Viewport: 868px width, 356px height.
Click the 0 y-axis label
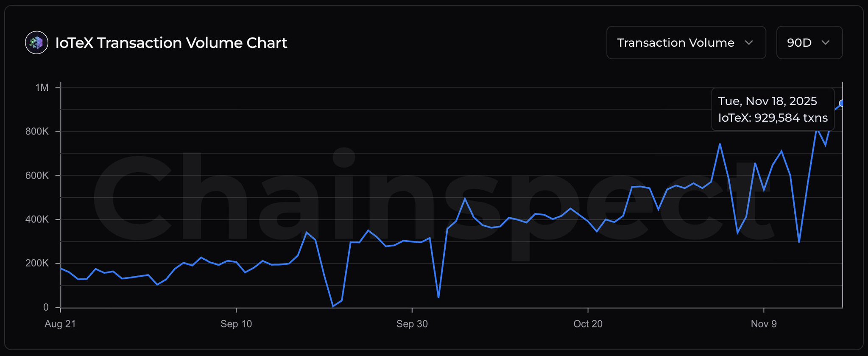point(46,307)
